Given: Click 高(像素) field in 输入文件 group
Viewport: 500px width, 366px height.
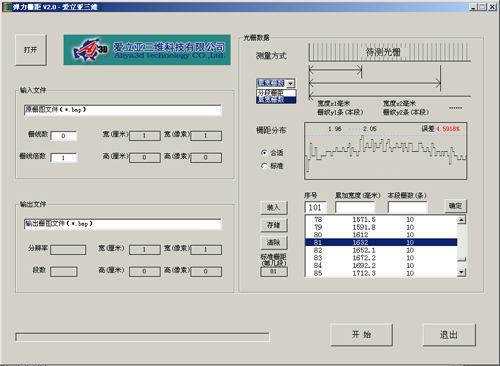Looking at the screenshot, I should click(206, 158).
